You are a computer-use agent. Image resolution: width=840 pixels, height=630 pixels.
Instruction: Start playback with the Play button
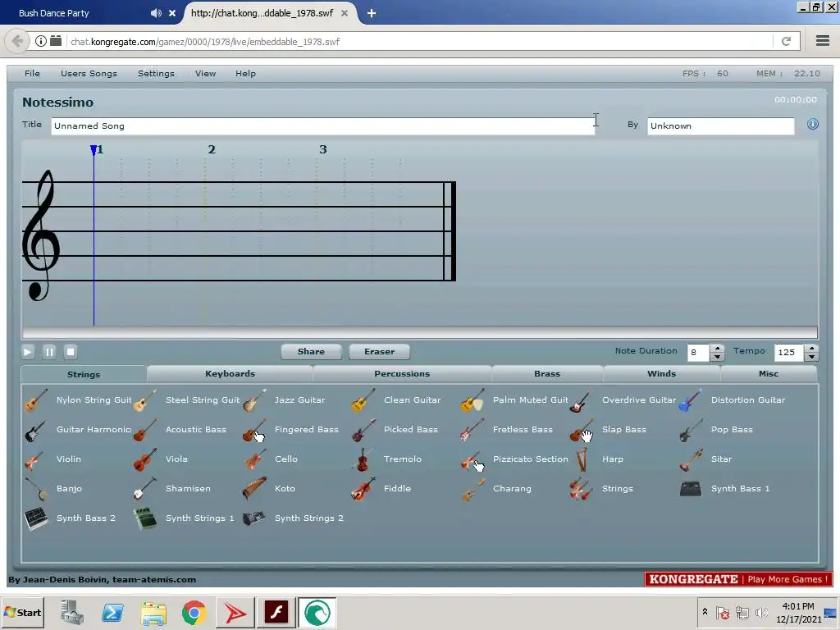[x=28, y=352]
